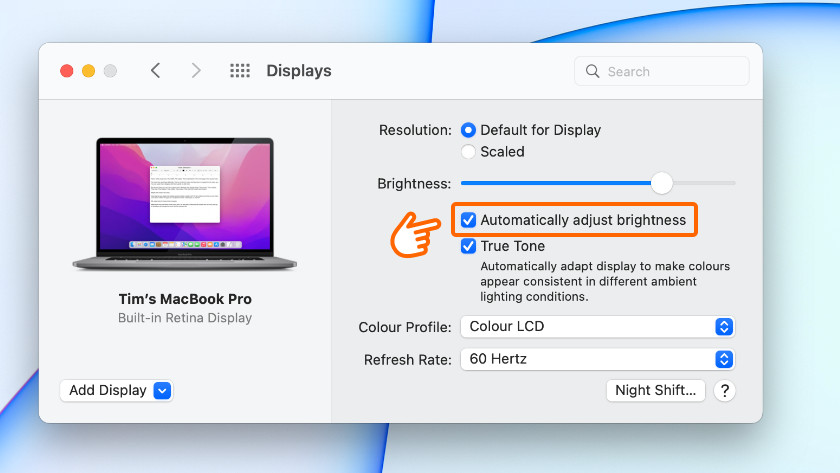Click the forward navigation arrow
Image resolution: width=840 pixels, height=473 pixels.
[x=196, y=71]
